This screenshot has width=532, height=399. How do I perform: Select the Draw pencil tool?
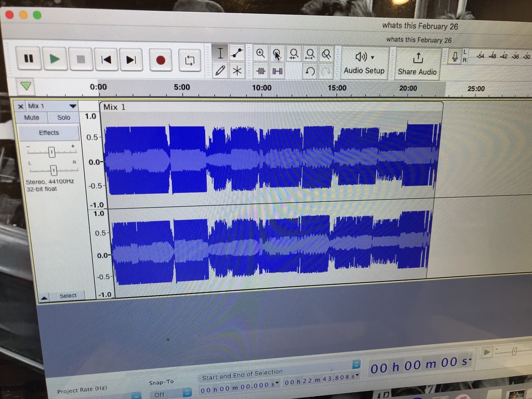(220, 71)
